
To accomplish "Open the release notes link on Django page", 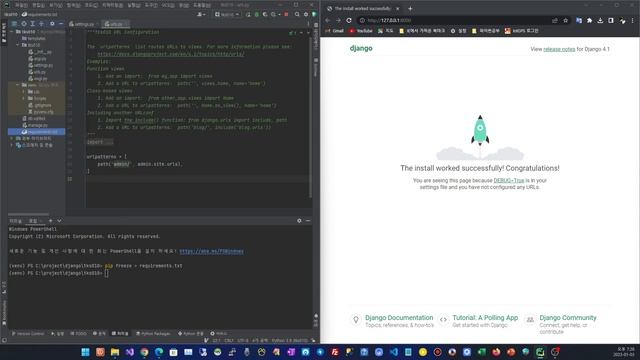I will click(x=559, y=49).
